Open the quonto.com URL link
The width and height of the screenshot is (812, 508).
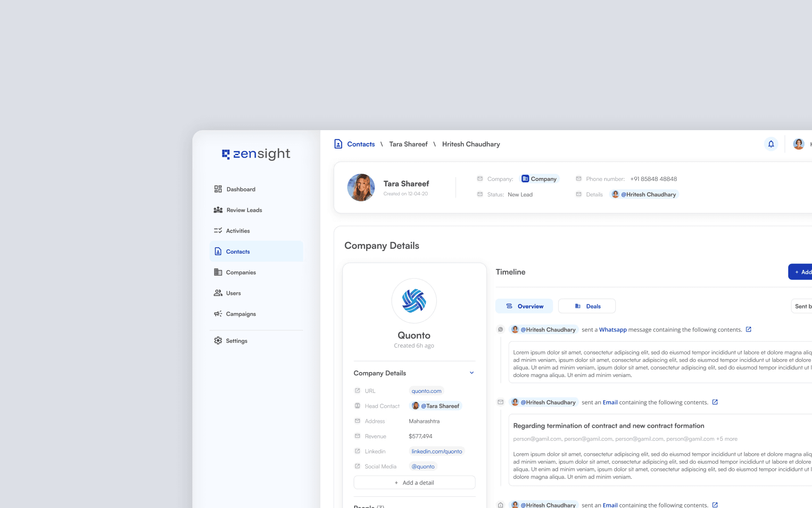[426, 391]
